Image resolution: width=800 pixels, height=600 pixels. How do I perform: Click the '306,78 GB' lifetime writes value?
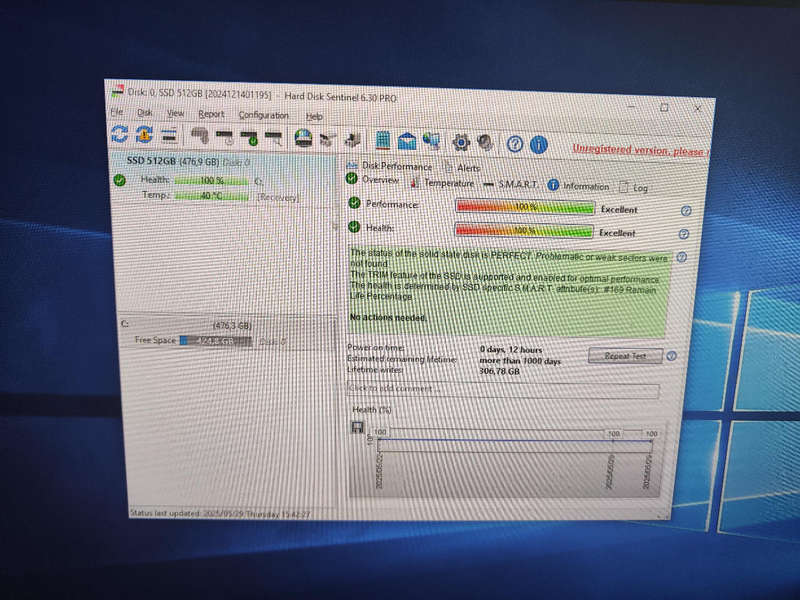(499, 371)
